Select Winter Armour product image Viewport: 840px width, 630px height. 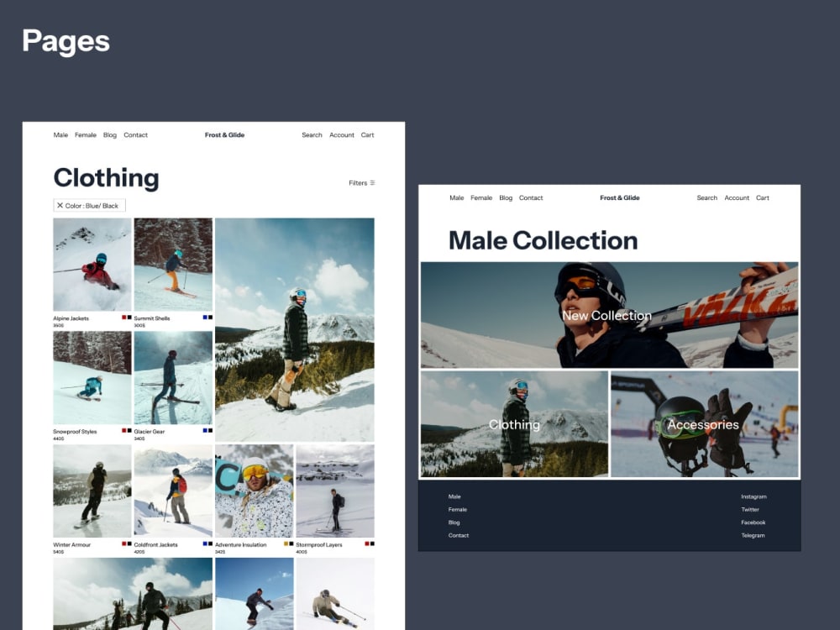tap(92, 491)
